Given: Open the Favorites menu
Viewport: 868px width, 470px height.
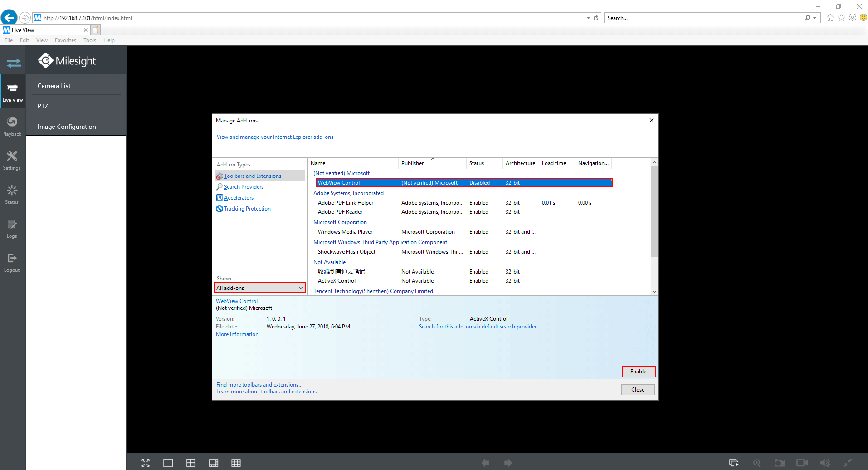Looking at the screenshot, I should tap(65, 40).
